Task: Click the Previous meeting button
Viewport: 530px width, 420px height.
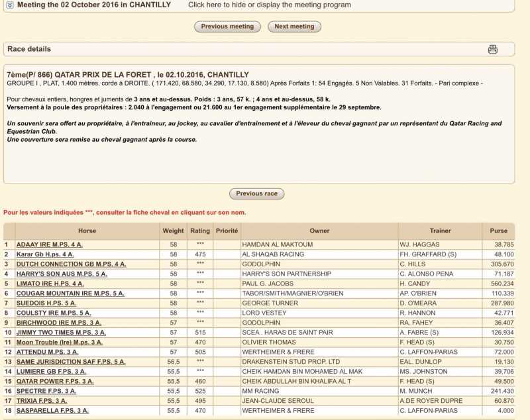Action: tap(227, 27)
